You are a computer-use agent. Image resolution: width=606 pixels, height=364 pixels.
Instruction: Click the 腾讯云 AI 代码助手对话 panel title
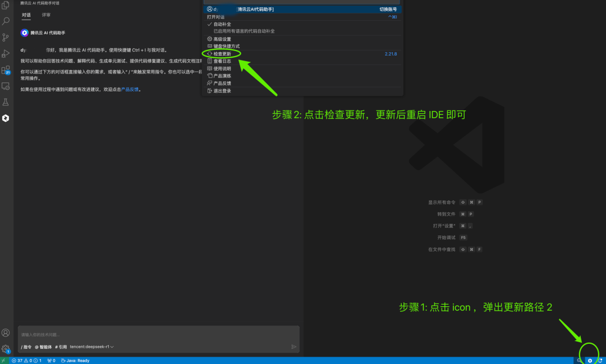point(40,3)
